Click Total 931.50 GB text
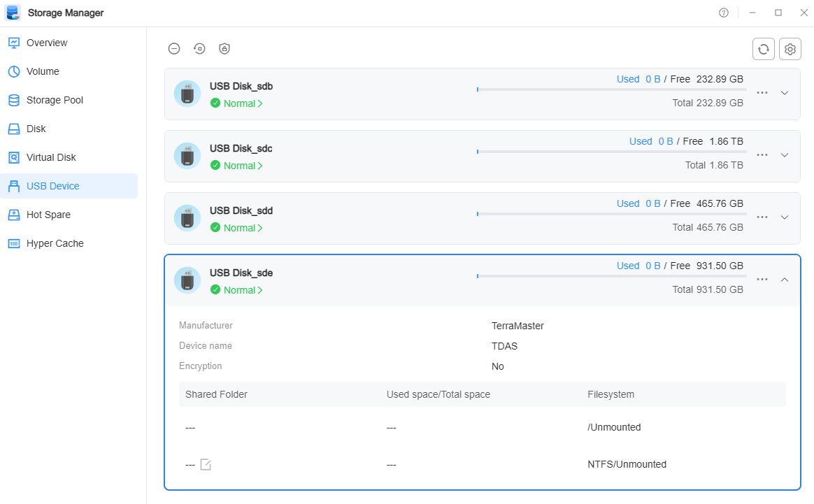The height and width of the screenshot is (504, 814). click(708, 289)
